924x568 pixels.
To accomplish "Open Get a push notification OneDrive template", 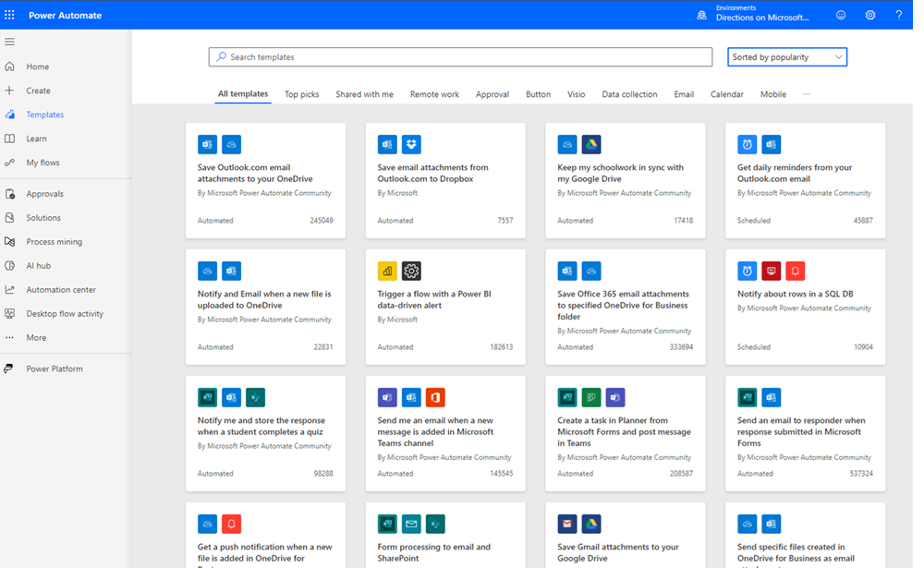I will [266, 535].
